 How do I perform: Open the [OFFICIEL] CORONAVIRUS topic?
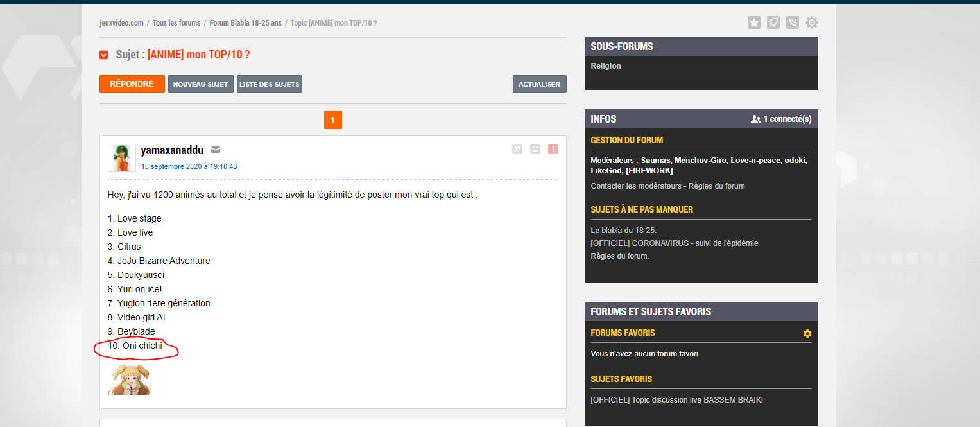[675, 243]
